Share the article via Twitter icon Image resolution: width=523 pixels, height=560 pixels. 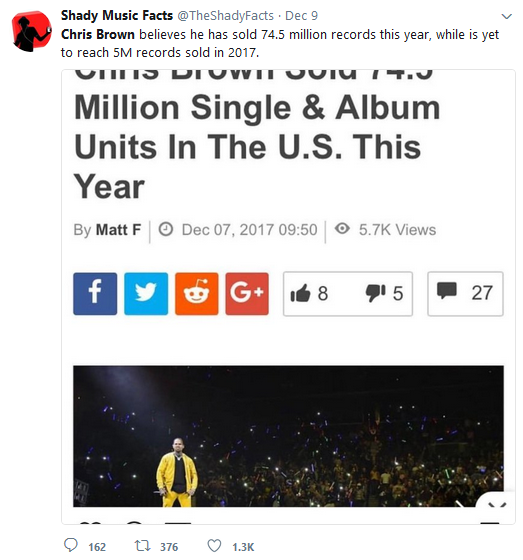[146, 294]
